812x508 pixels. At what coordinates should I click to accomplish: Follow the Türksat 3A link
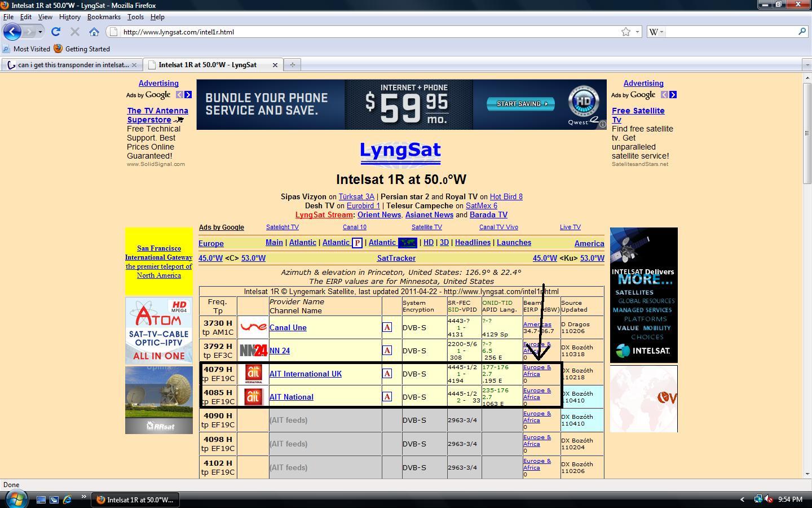356,196
